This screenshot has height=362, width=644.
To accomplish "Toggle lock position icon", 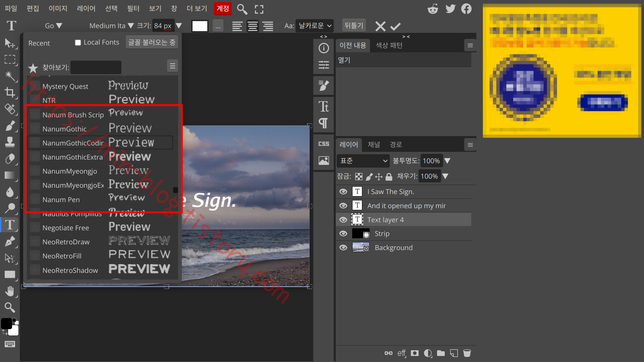I will click(379, 177).
